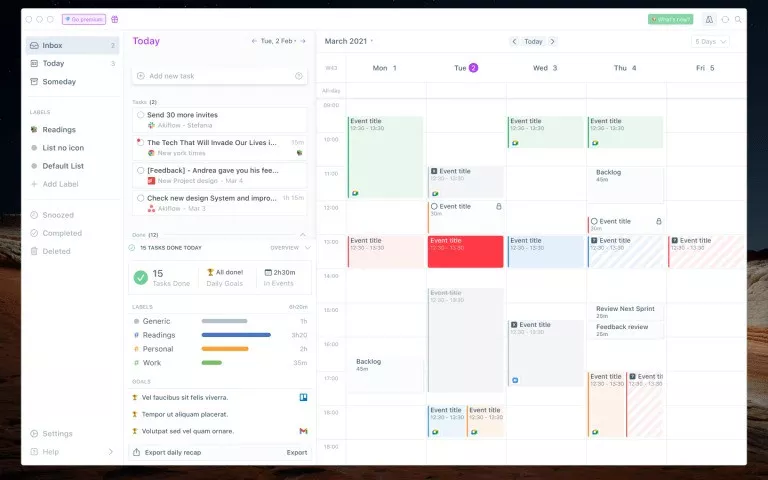
Task: Click the sync refresh icon in header
Action: [725, 20]
